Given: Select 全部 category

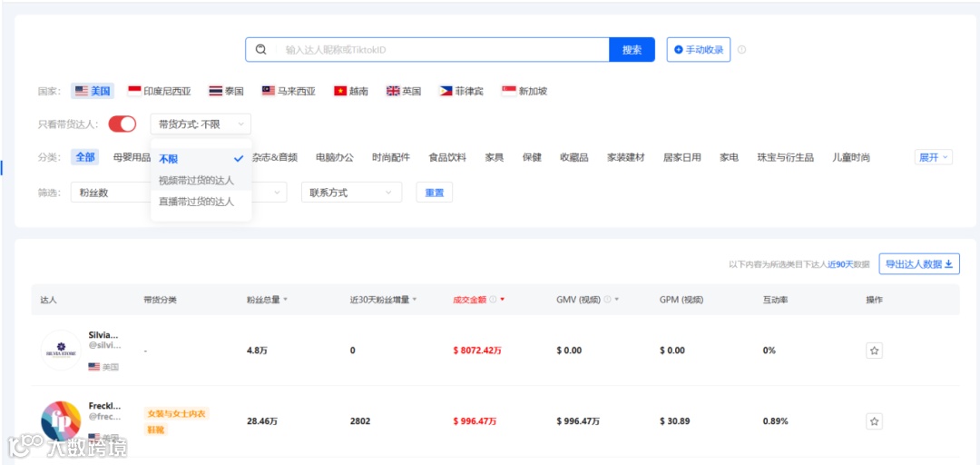Looking at the screenshot, I should (x=85, y=157).
